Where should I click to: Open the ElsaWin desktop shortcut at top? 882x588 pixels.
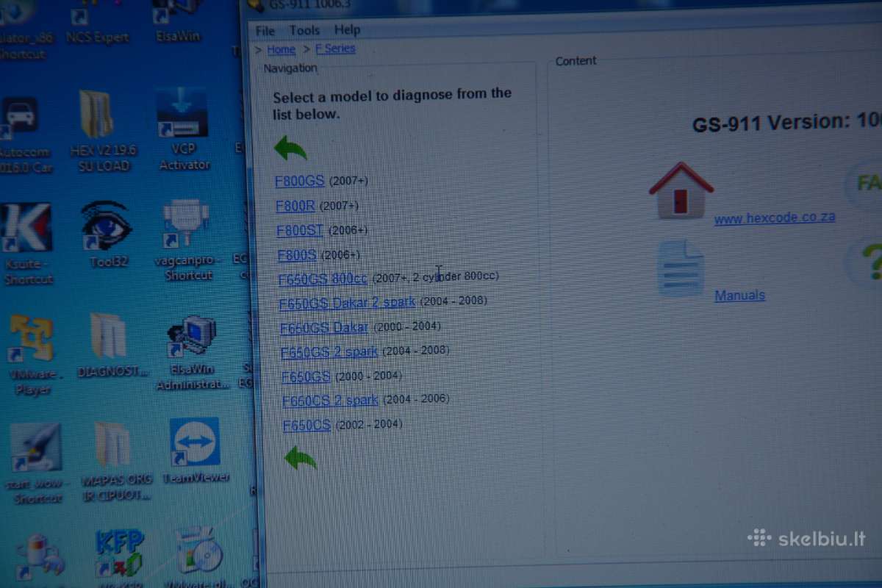[x=178, y=23]
